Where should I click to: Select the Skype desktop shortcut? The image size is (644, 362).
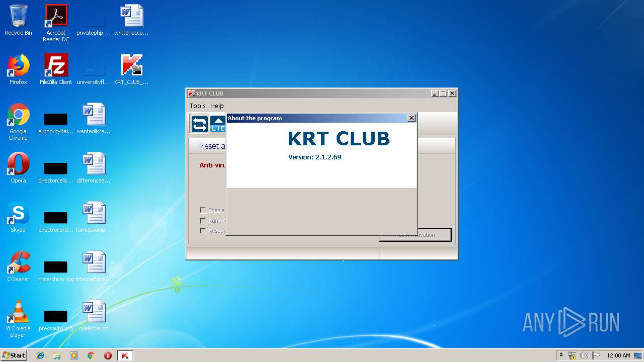point(18,218)
